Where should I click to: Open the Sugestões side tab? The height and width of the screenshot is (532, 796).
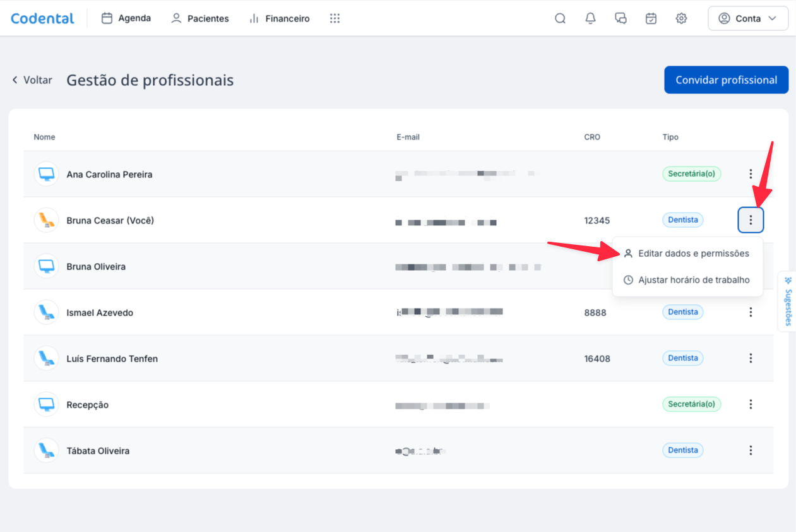788,301
